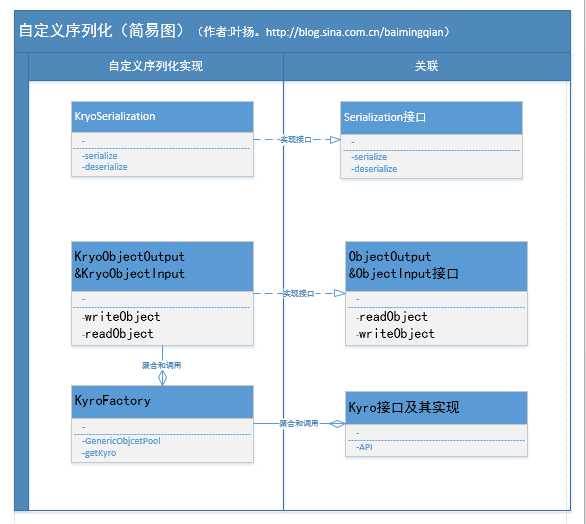This screenshot has width=586, height=524.
Task: Click the diagram title 自定义序列化（简易图）
Action: [102, 30]
